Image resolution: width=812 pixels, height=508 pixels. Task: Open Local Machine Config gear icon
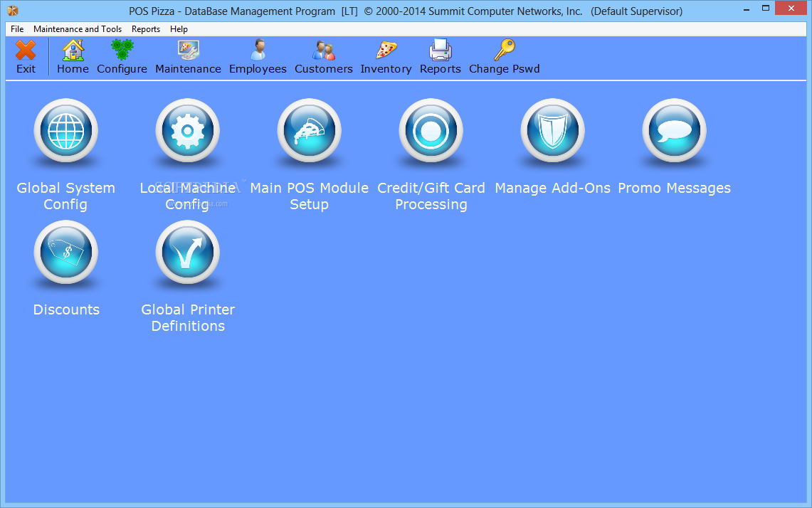(x=187, y=130)
